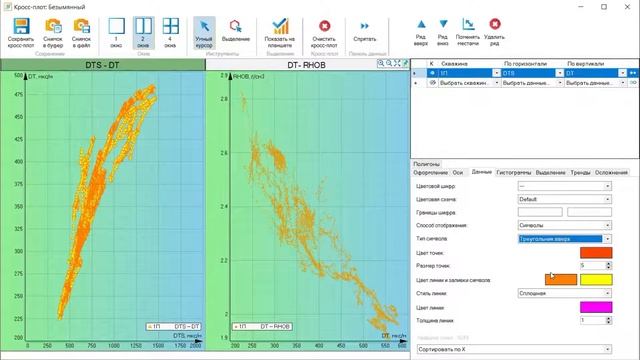Click yellow symbol fill color swatch
The height and width of the screenshot is (360, 640).
pyautogui.click(x=596, y=280)
